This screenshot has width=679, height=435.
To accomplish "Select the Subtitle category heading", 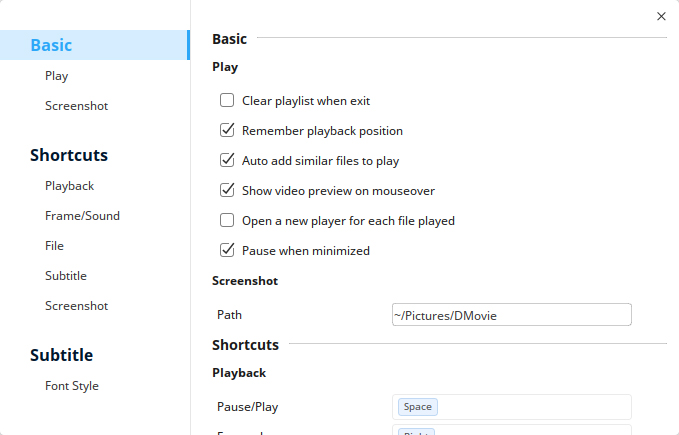I will (x=61, y=355).
